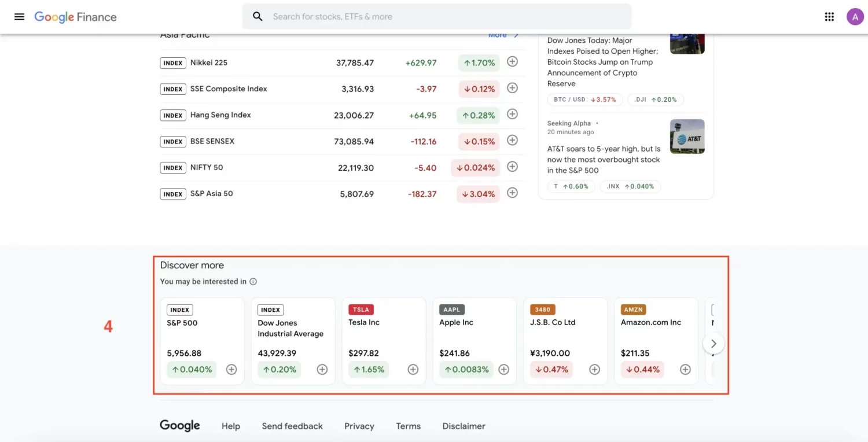This screenshot has width=868, height=442.
Task: Add Hang Seng Index to watchlist
Action: pos(512,114)
